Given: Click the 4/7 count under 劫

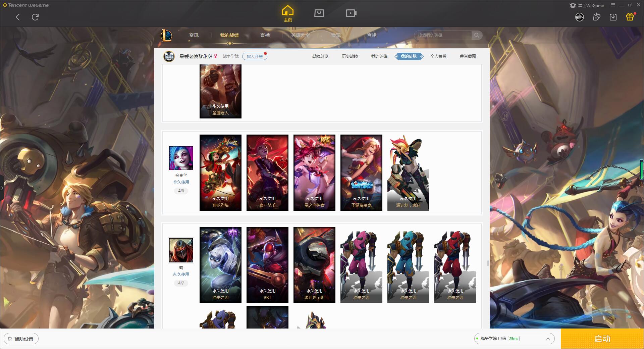Looking at the screenshot, I should click(x=181, y=283).
